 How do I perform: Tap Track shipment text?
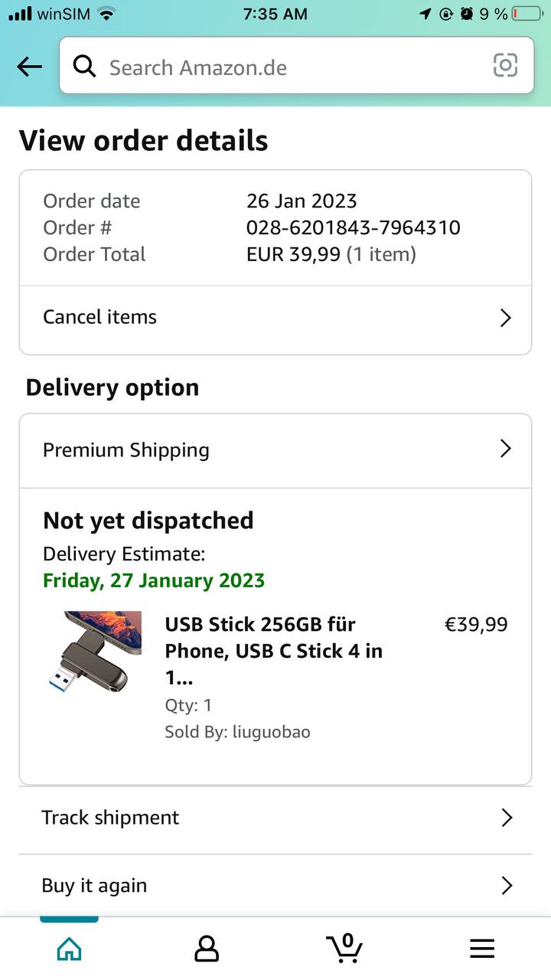pos(110,818)
